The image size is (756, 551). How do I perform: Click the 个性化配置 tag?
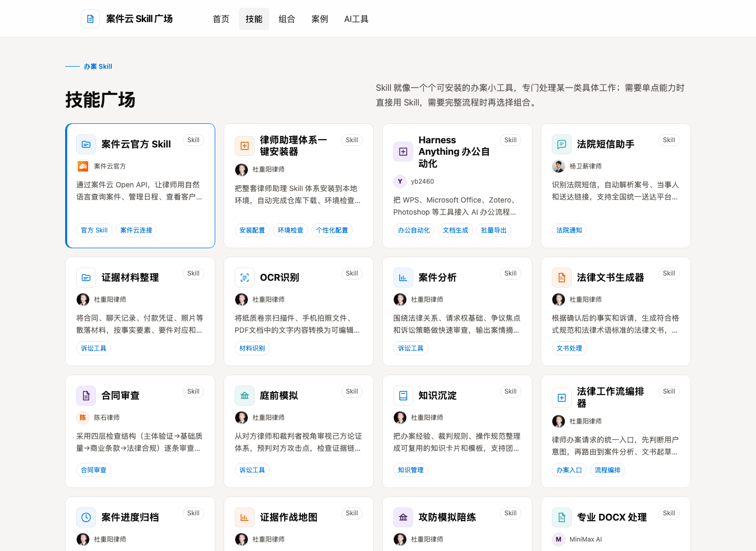coord(332,230)
